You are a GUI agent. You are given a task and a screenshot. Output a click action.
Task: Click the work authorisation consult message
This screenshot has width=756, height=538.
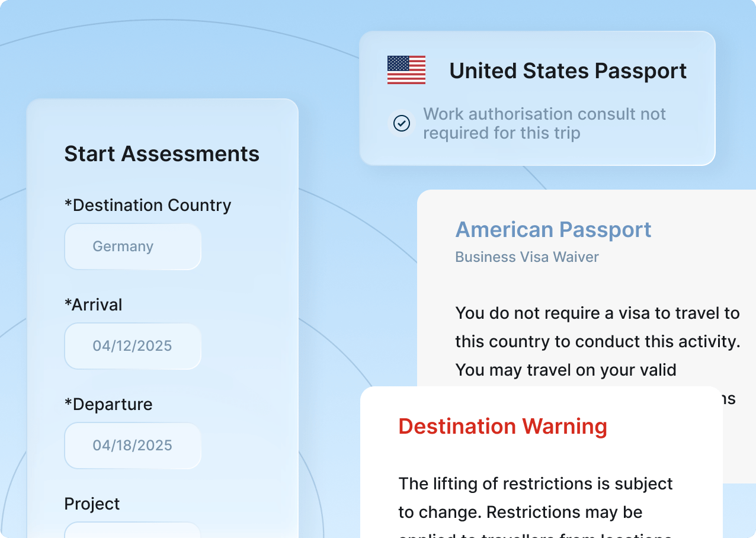point(544,123)
